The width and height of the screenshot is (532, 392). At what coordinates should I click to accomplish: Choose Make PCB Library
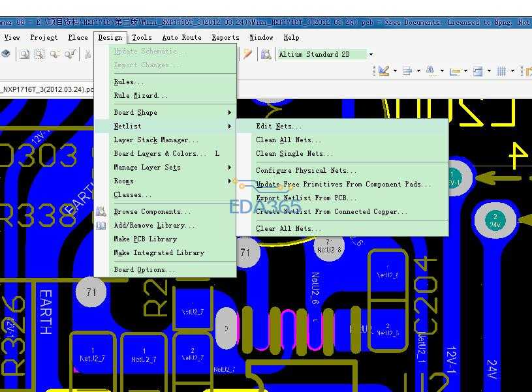pyautogui.click(x=166, y=239)
